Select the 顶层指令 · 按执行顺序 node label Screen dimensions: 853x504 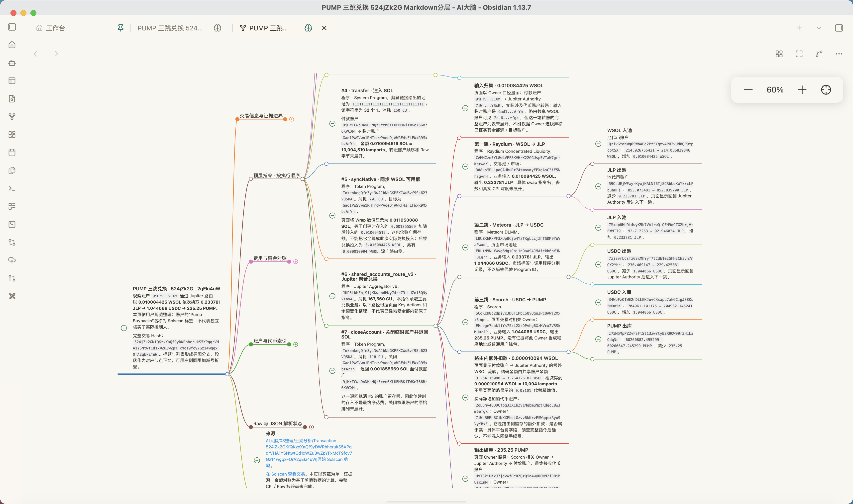[277, 175]
